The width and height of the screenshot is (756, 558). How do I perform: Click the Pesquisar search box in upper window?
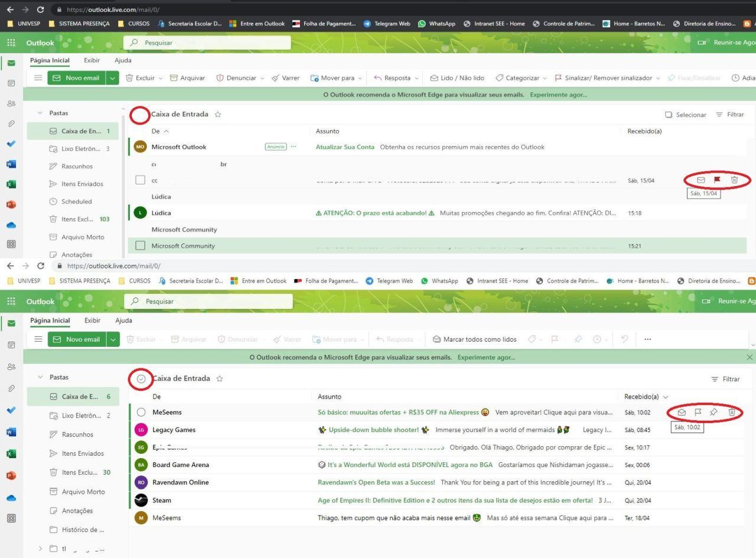coord(207,43)
